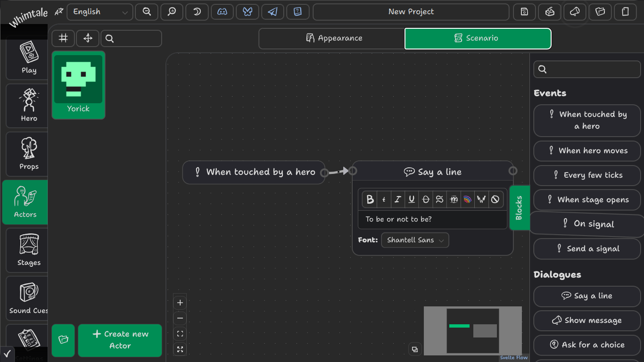Add 'Ask for a choice' dialogue block
Viewport: 644px width, 362px height.
[587, 345]
